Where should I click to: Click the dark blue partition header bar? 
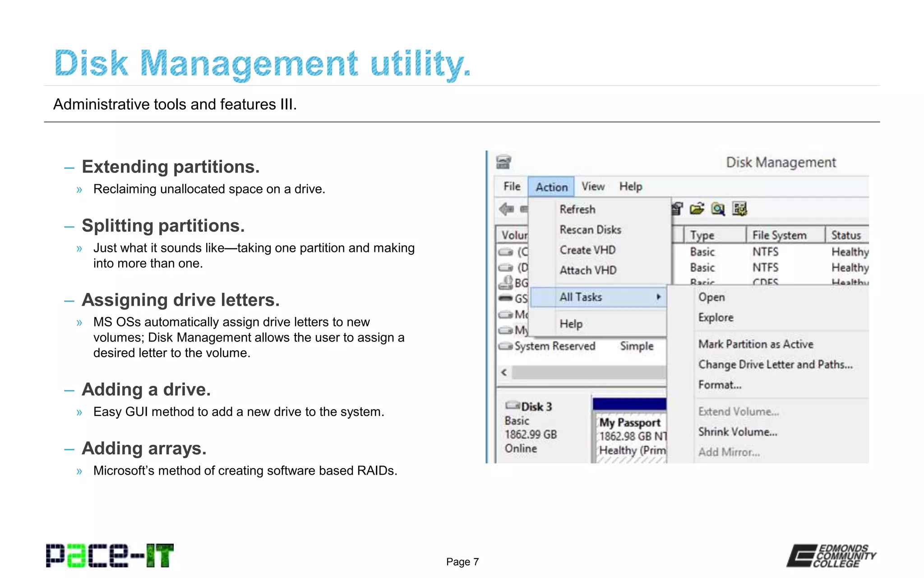629,404
